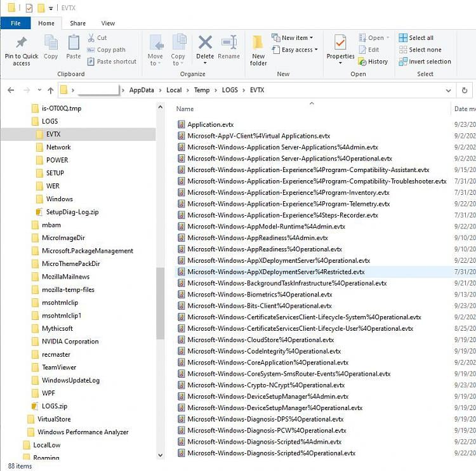This screenshot has width=476, height=471.
Task: Open Customize Quick Access Toolbar dropdown
Action: tap(51, 8)
